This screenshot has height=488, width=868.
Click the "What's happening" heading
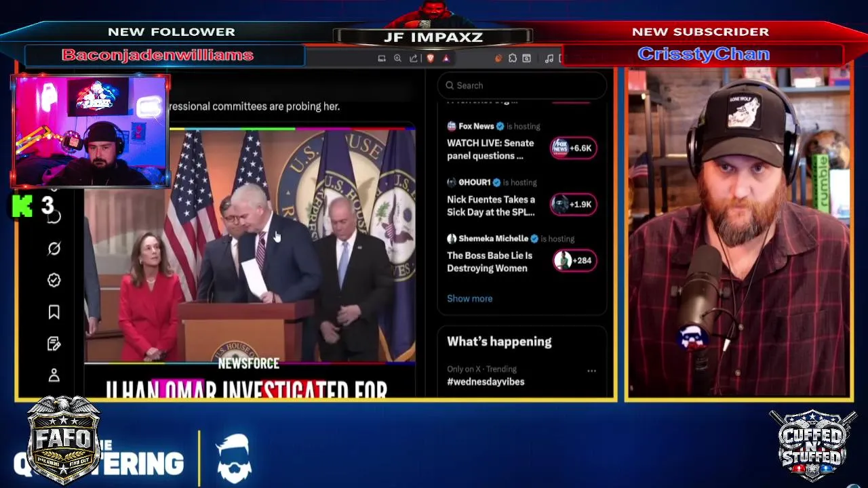[499, 342]
